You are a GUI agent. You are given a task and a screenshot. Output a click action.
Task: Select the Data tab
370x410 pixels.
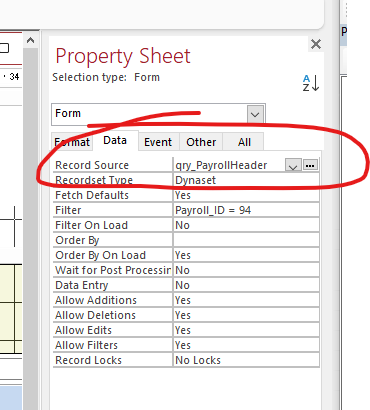coord(115,140)
